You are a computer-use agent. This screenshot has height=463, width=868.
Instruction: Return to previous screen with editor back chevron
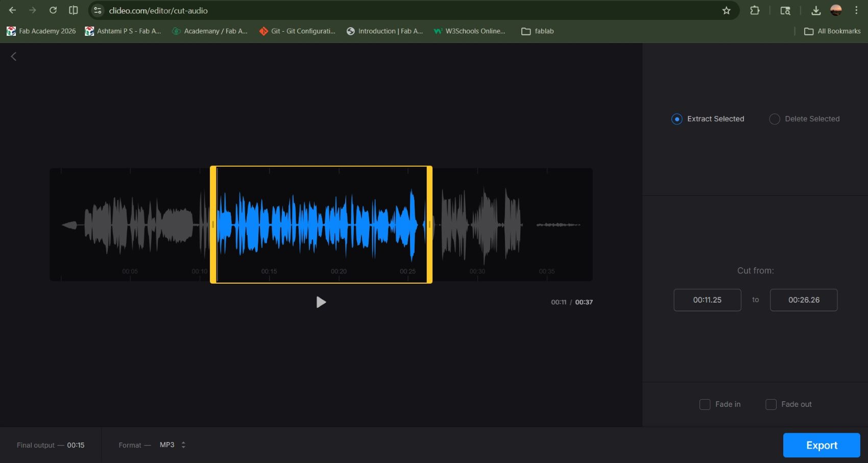pyautogui.click(x=14, y=56)
